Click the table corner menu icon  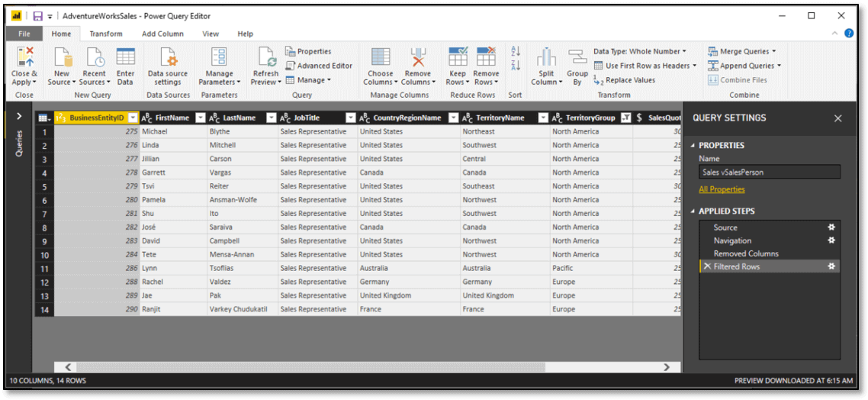pyautogui.click(x=43, y=118)
